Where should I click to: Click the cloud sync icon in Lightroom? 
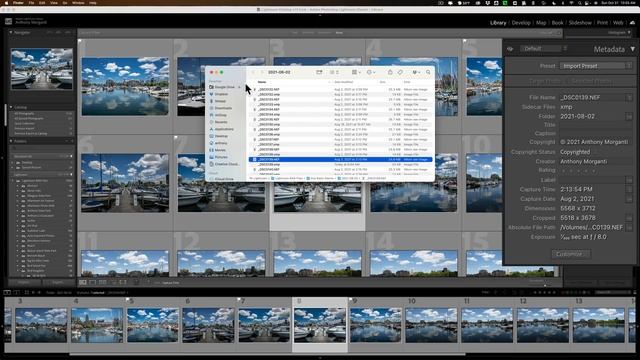[x=632, y=23]
